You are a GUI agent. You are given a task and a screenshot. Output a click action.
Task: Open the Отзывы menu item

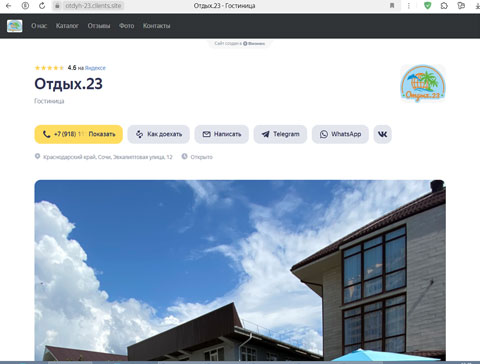(x=99, y=26)
